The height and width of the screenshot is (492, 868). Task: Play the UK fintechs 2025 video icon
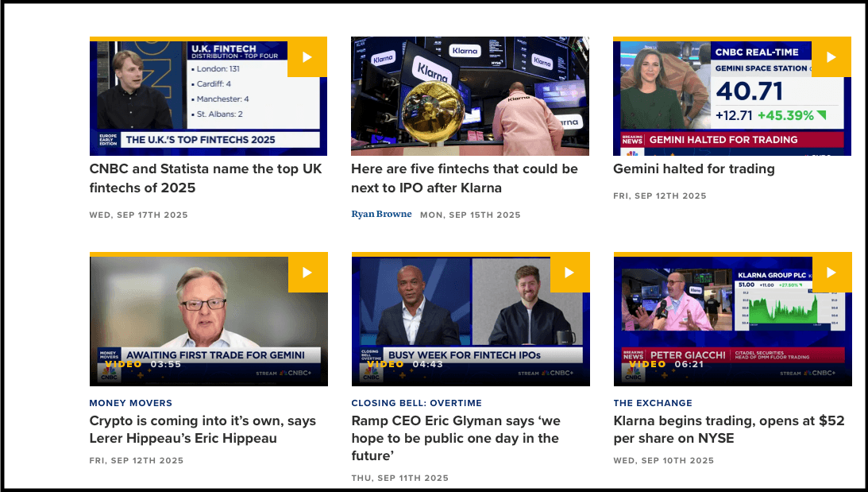coord(307,57)
